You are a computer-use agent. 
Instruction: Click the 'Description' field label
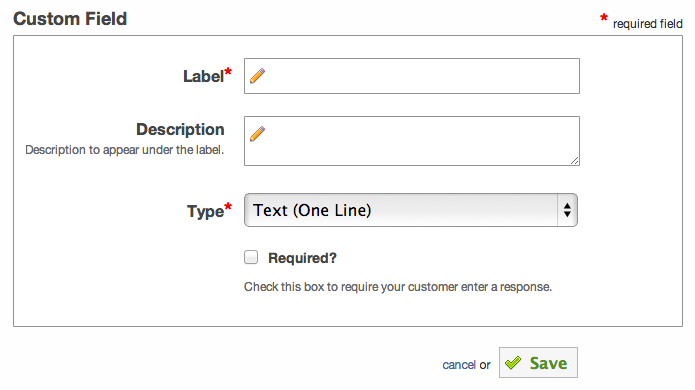click(180, 129)
